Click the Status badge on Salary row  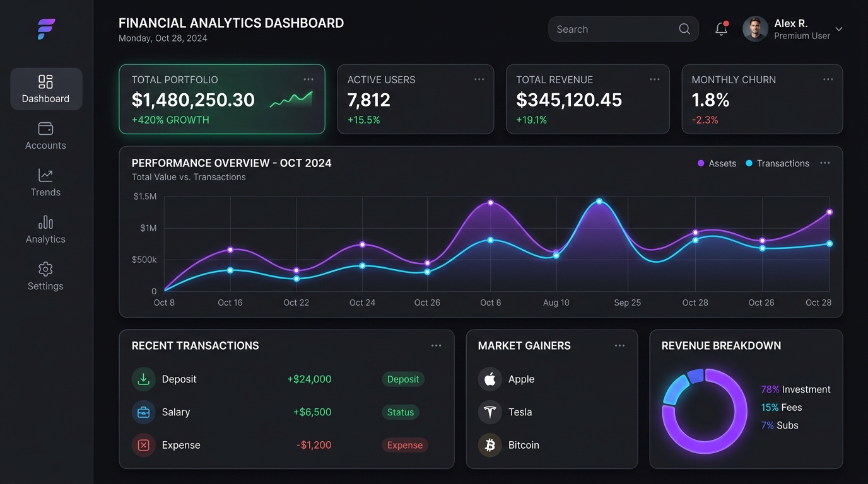[x=401, y=412]
